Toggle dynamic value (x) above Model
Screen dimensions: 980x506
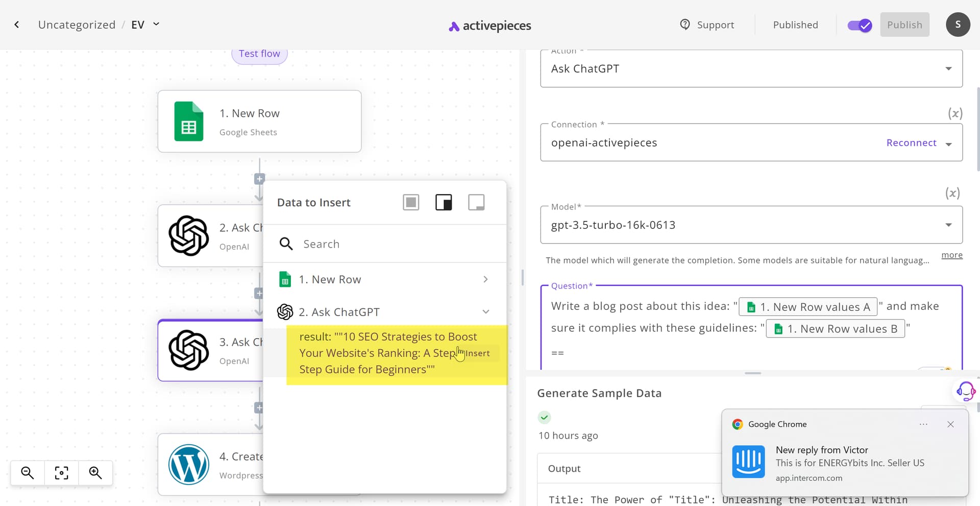pyautogui.click(x=952, y=193)
